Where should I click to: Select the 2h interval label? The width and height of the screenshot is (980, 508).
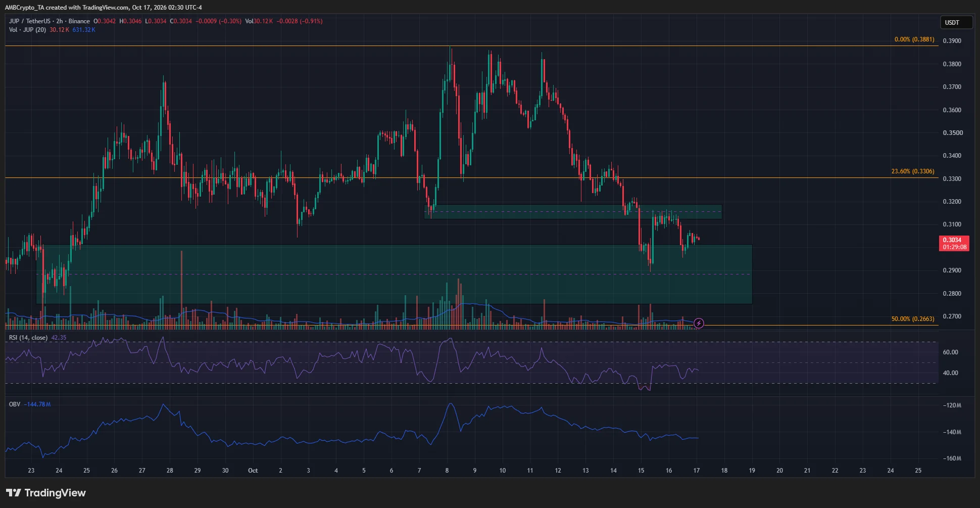coord(60,21)
